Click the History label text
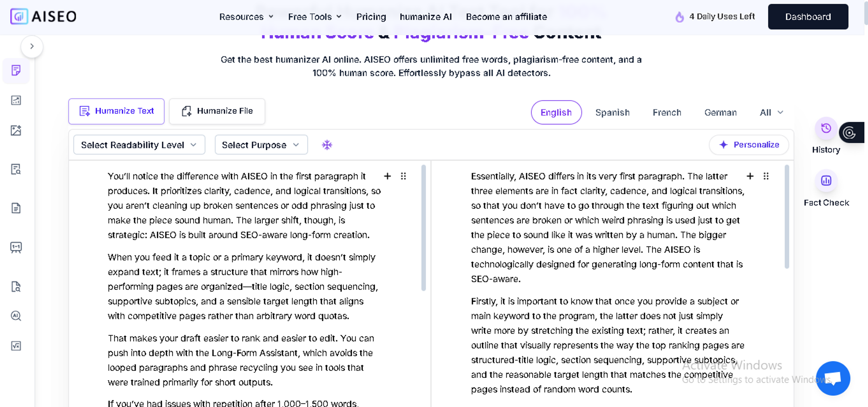The image size is (868, 407). point(826,150)
